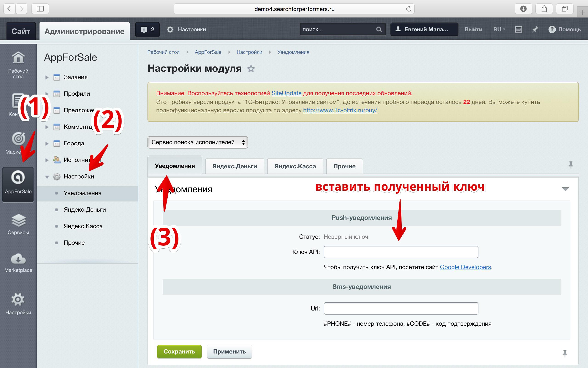Expand the Города tree node
Image resolution: width=588 pixels, height=368 pixels.
point(47,144)
